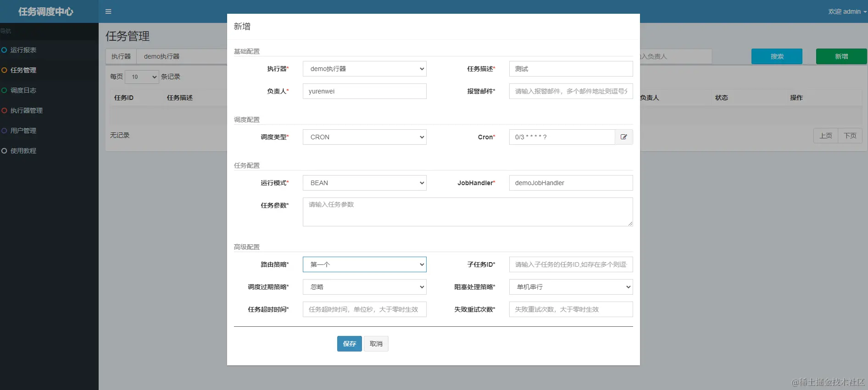Image resolution: width=868 pixels, height=390 pixels.
Task: Open the 执行器 dropdown in dialog
Action: tap(365, 69)
